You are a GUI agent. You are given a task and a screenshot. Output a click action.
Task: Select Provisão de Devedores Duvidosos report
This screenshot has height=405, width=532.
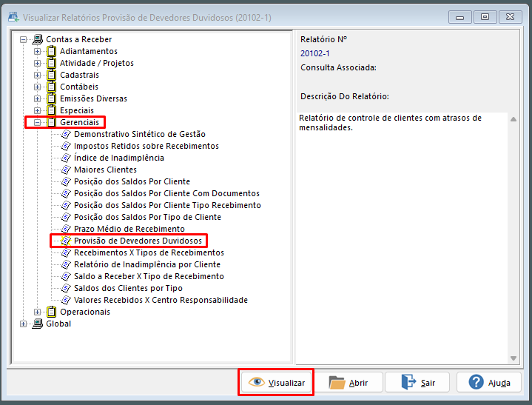click(x=138, y=241)
